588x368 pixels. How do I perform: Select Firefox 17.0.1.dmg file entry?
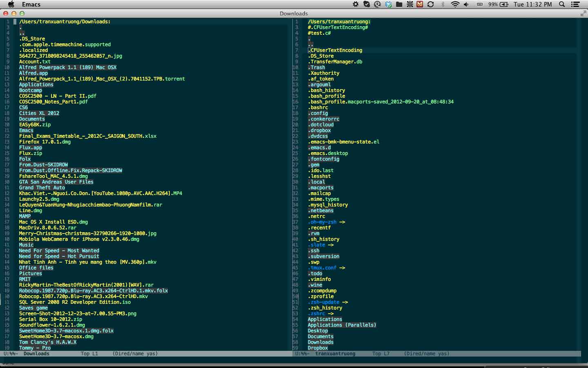[45, 142]
